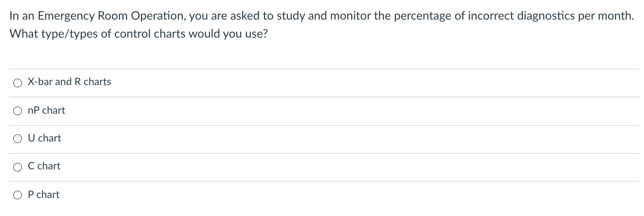The height and width of the screenshot is (216, 644).
Task: Tick the "P chart" radio button
Action: (x=17, y=195)
